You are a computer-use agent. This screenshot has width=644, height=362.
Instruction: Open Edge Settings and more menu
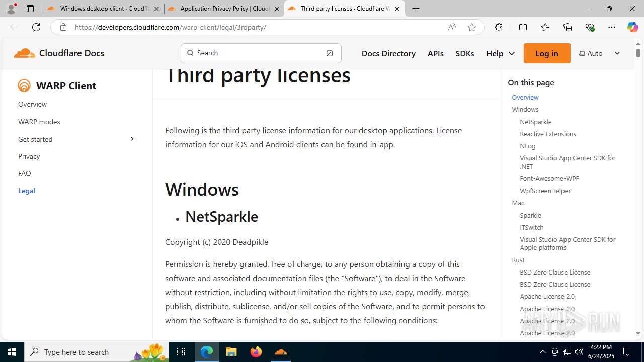click(612, 27)
